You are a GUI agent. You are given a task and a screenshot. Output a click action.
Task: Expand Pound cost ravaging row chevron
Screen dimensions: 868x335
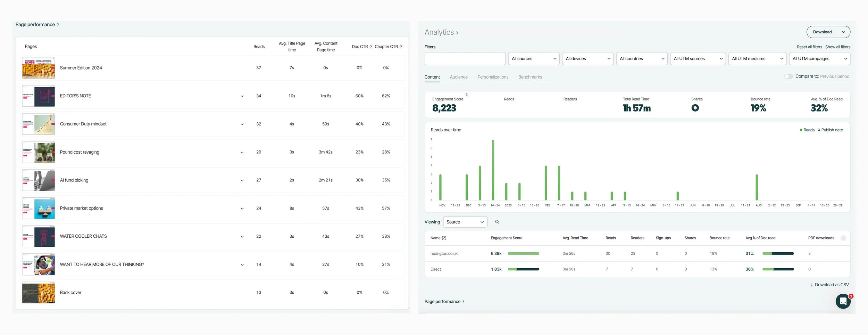242,153
